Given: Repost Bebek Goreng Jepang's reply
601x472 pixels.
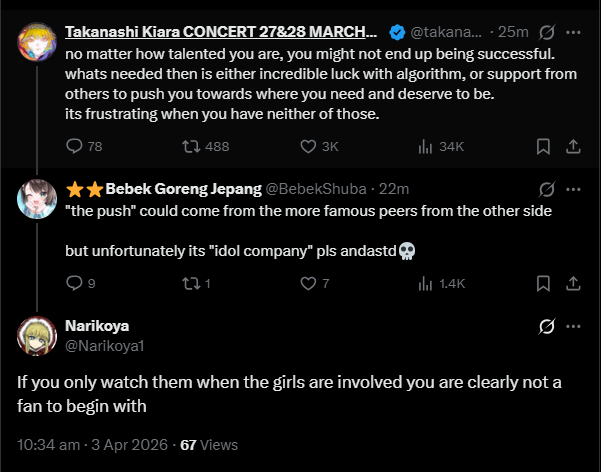Looking at the screenshot, I should coord(188,283).
